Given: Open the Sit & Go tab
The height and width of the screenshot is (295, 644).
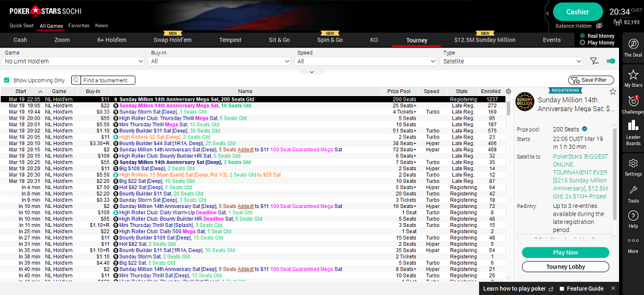Looking at the screenshot, I should (280, 40).
